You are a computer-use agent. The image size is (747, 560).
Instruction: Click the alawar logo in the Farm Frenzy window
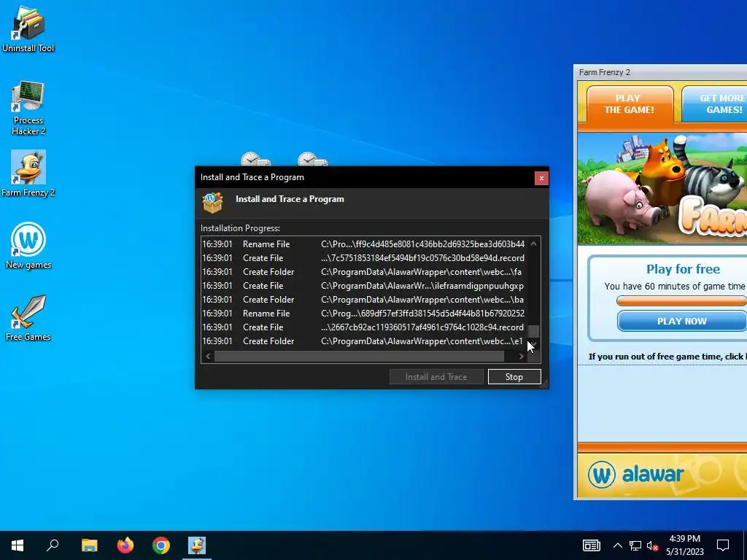(635, 474)
